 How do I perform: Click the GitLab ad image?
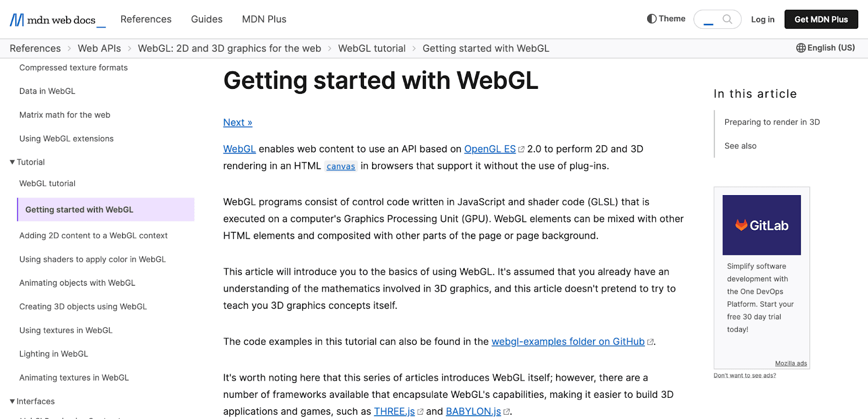761,225
